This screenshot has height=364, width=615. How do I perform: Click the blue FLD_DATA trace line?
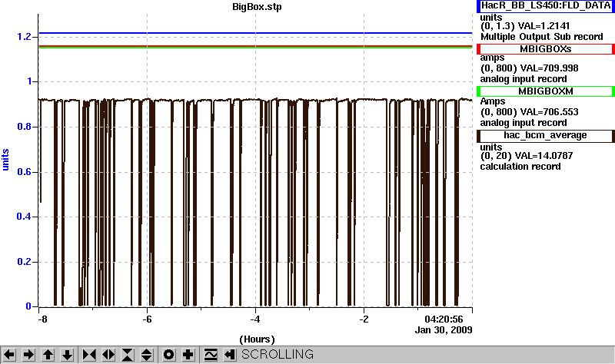coord(255,33)
